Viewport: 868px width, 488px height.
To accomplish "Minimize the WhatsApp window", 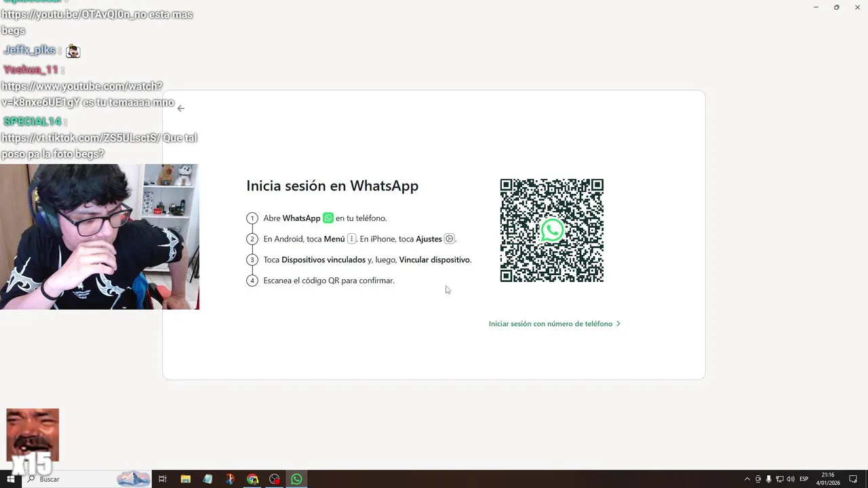I will click(x=816, y=7).
